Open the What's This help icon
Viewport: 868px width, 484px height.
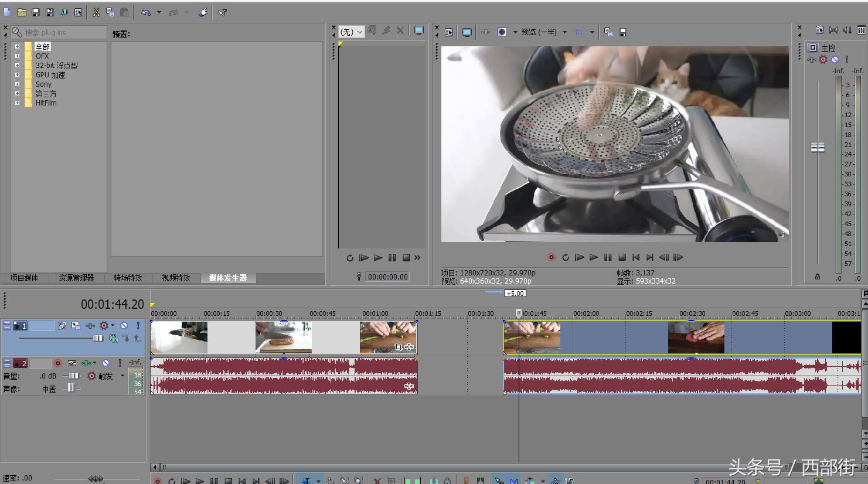tap(223, 12)
